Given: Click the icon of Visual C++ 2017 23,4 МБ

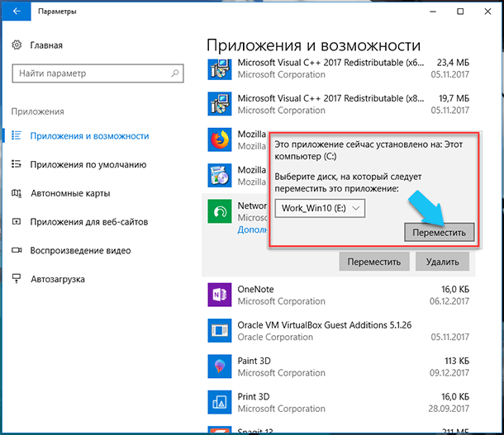Looking at the screenshot, I should click(x=220, y=69).
